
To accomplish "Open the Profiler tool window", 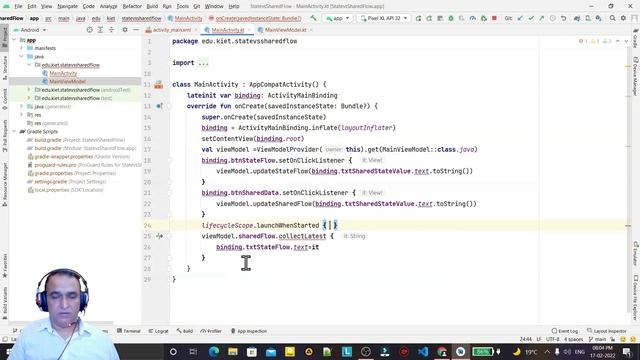I will point(211,331).
